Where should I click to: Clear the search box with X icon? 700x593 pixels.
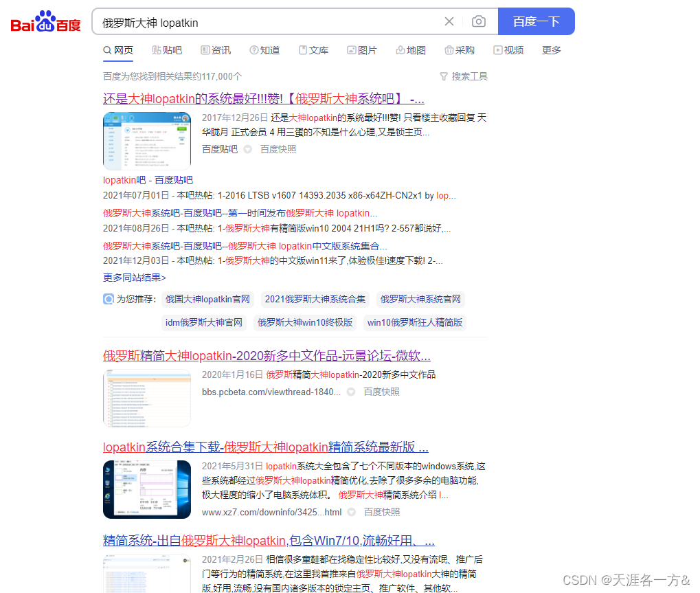[x=449, y=21]
